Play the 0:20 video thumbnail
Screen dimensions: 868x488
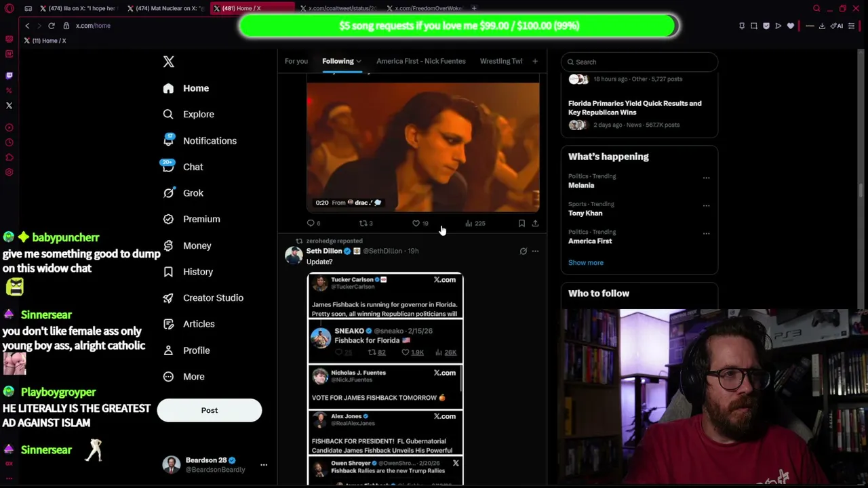tap(423, 147)
